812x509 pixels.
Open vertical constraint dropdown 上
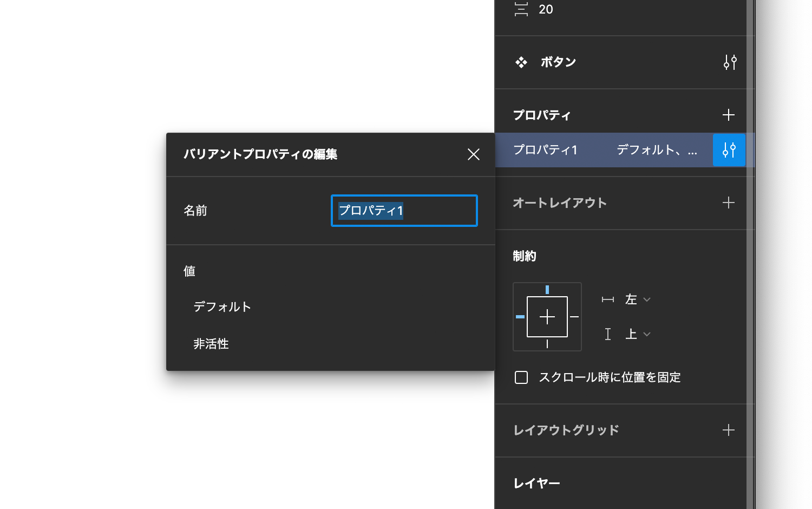638,334
